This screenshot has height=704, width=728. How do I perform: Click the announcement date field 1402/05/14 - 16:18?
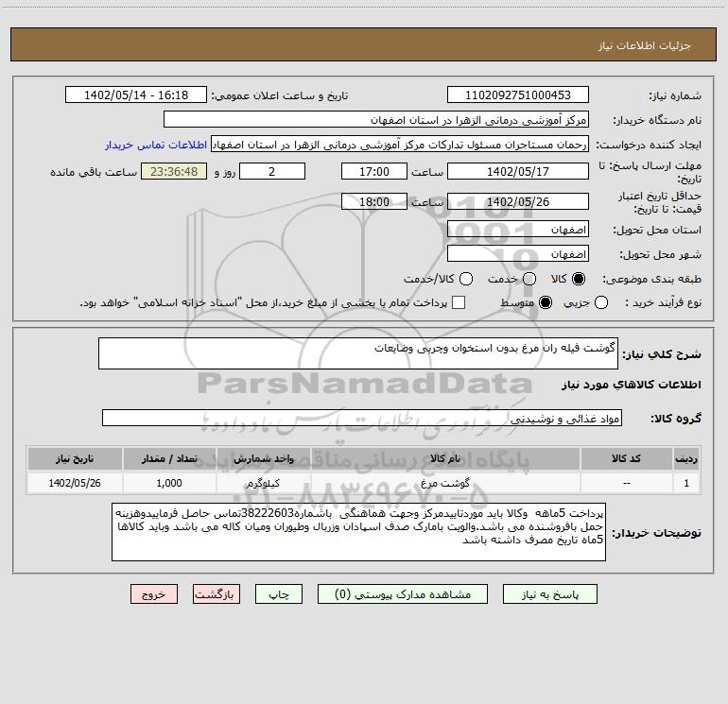click(x=136, y=94)
